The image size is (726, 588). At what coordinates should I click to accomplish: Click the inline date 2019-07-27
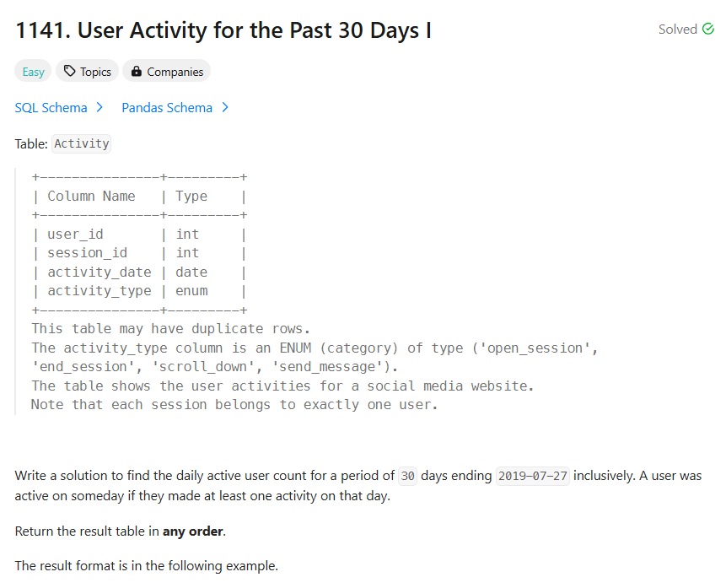(x=532, y=477)
